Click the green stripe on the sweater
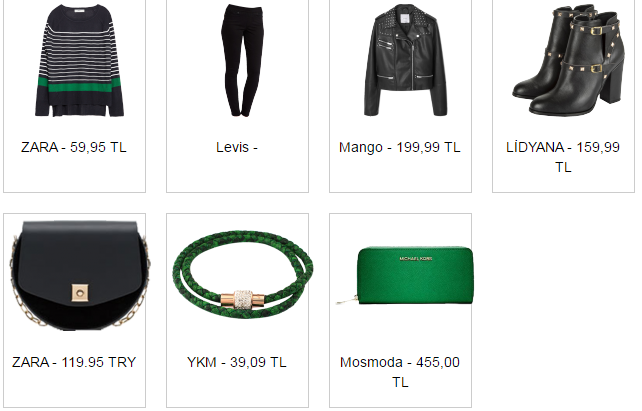The image size is (642, 411). (x=79, y=84)
